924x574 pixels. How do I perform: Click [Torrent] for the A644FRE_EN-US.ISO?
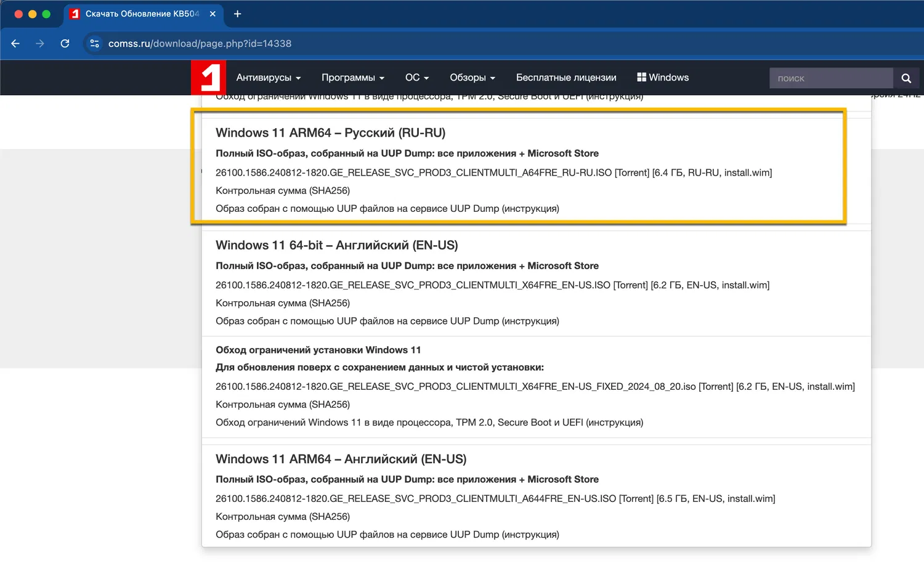pos(636,499)
